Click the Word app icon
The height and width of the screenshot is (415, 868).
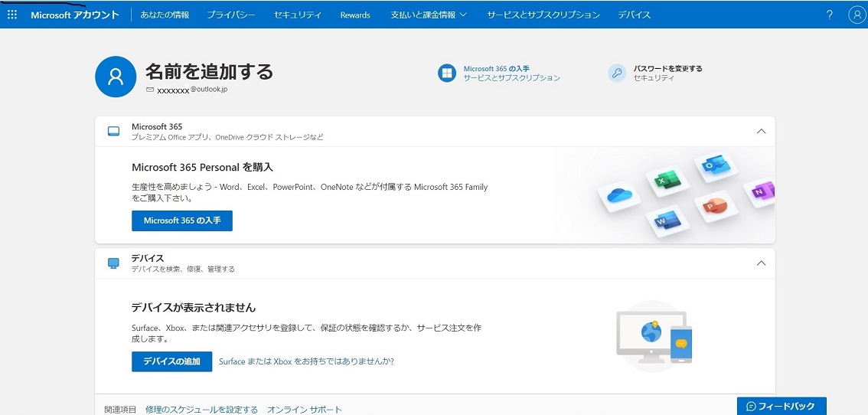point(667,221)
